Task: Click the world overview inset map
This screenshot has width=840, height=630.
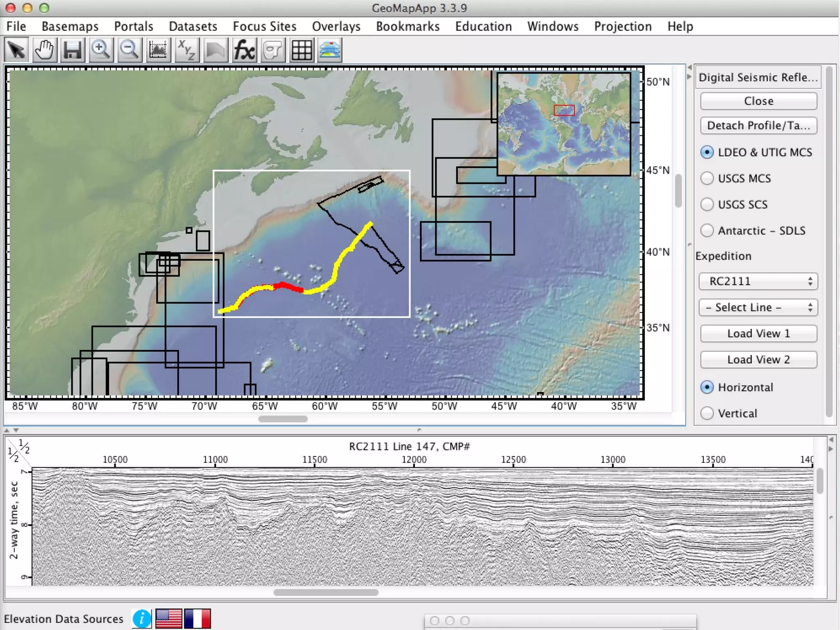Action: tap(564, 124)
